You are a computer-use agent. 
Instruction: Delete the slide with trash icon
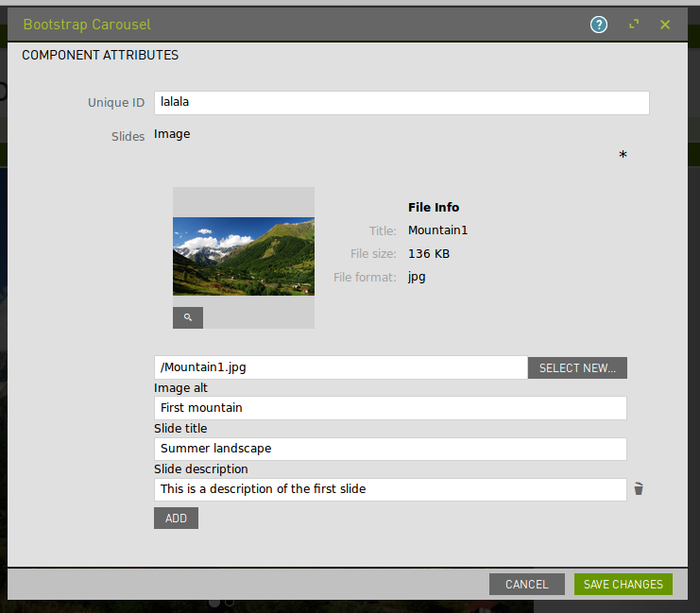tap(639, 489)
